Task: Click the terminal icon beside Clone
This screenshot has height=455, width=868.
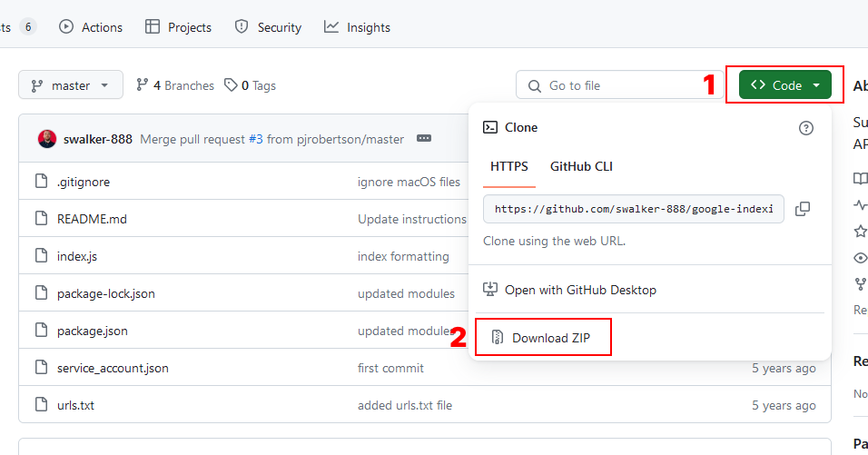Action: click(490, 127)
